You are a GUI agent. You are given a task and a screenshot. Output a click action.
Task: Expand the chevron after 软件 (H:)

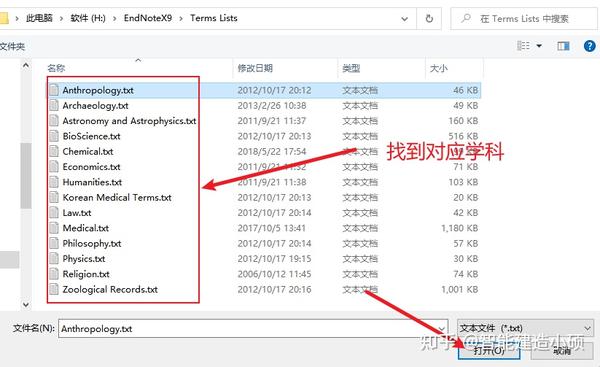click(x=114, y=18)
